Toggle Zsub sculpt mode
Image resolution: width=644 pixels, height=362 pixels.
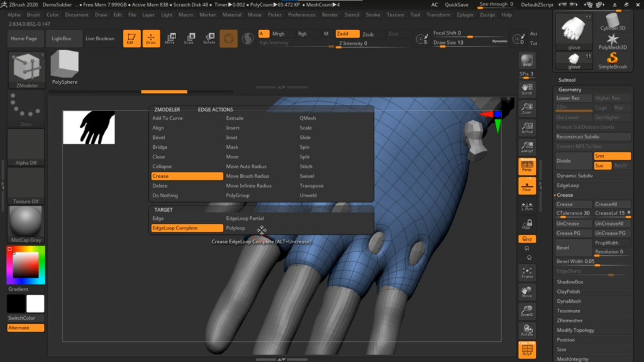[367, 34]
